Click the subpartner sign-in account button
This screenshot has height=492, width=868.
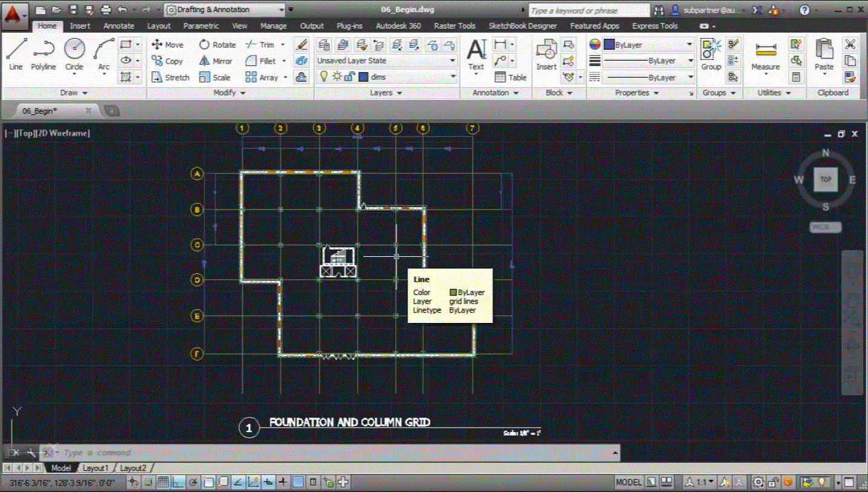pyautogui.click(x=706, y=10)
